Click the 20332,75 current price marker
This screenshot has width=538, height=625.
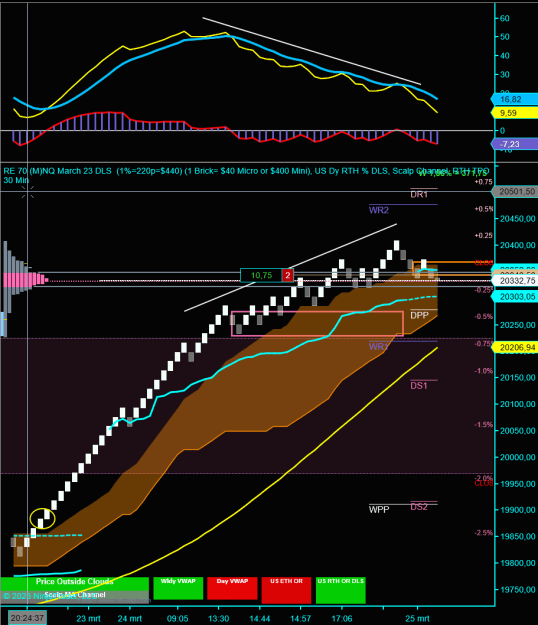(x=516, y=281)
